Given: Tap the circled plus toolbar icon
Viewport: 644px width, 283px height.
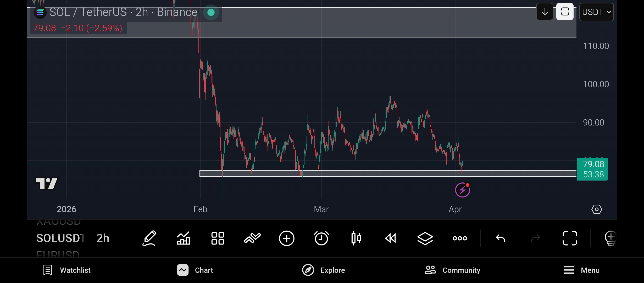Looking at the screenshot, I should pos(287,238).
